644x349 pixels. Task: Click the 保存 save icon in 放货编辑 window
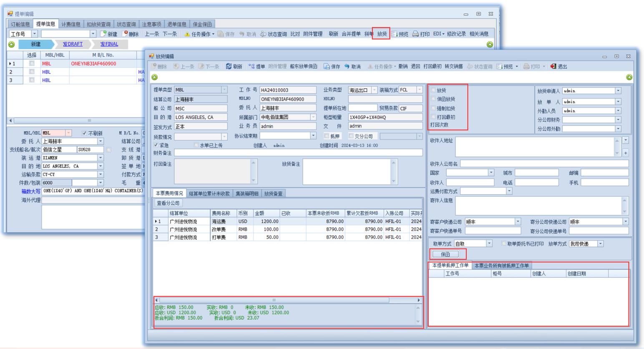point(327,66)
